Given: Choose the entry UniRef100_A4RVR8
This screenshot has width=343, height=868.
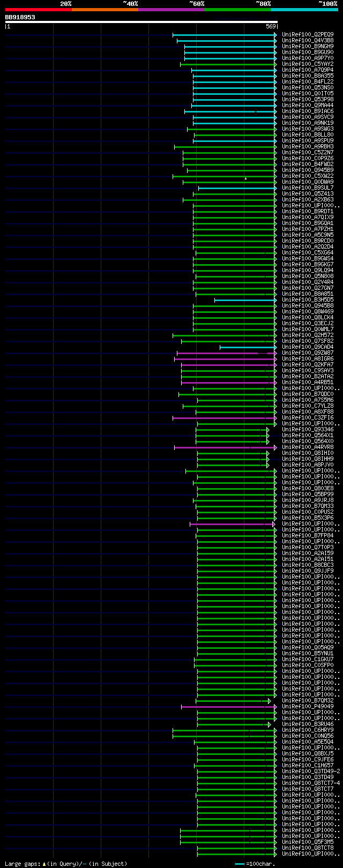Looking at the screenshot, I should pyautogui.click(x=308, y=447).
